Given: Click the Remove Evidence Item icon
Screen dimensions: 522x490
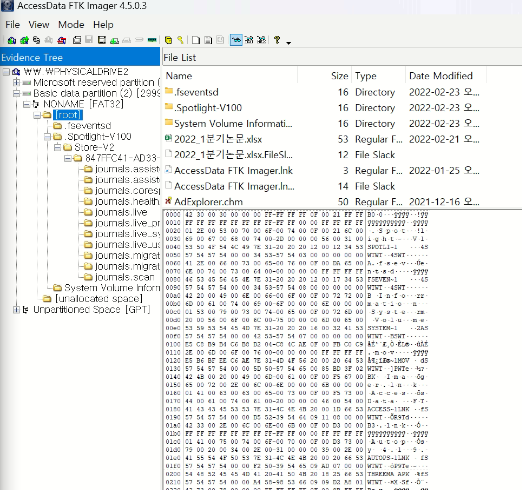Looking at the screenshot, I should [x=49, y=40].
